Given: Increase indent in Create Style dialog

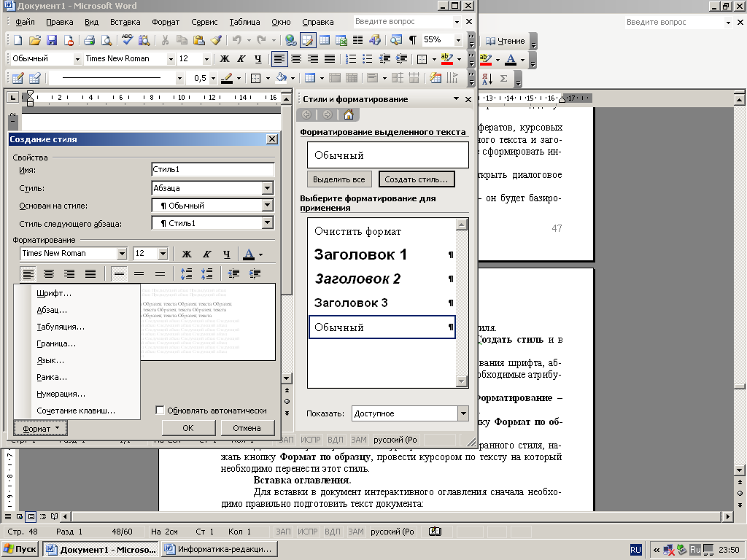Looking at the screenshot, I should [x=255, y=273].
